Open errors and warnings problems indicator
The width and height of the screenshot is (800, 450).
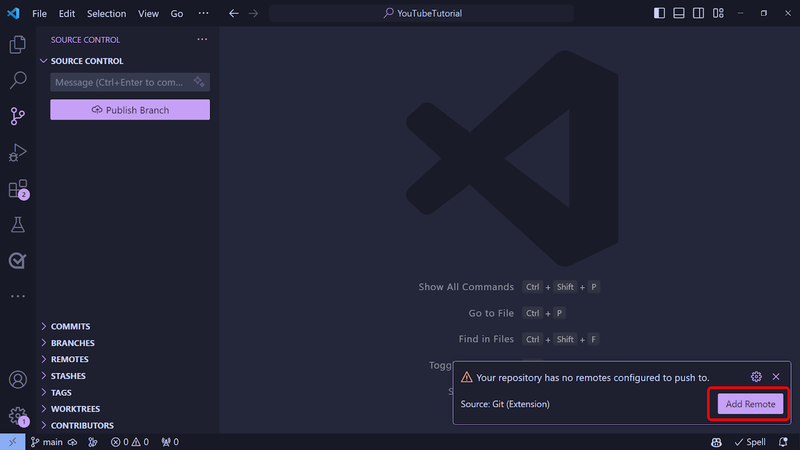(x=130, y=442)
